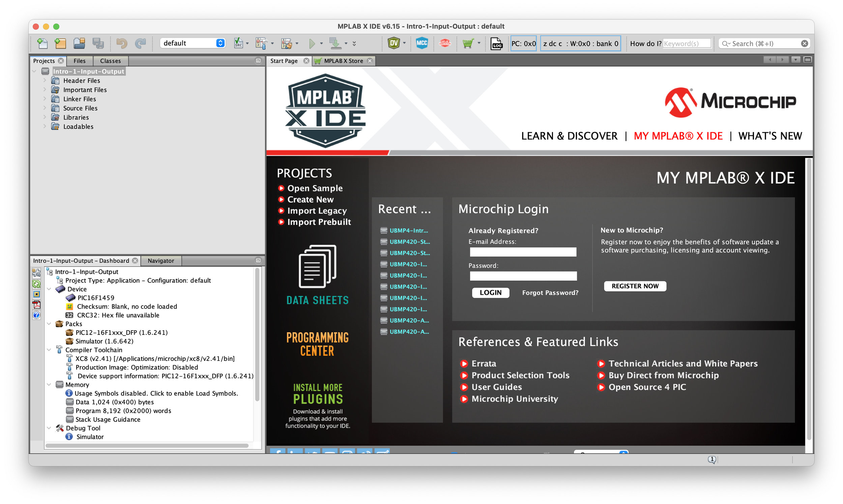Click the Password field in Microchip Login
Image resolution: width=843 pixels, height=504 pixels.
tap(523, 276)
